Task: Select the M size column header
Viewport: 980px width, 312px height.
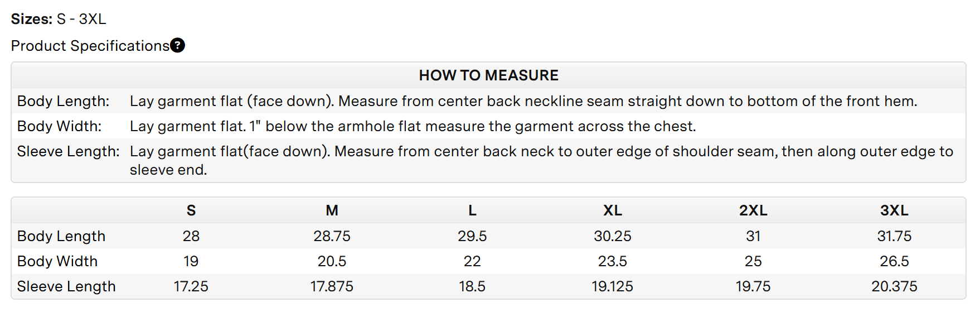Action: 332,210
